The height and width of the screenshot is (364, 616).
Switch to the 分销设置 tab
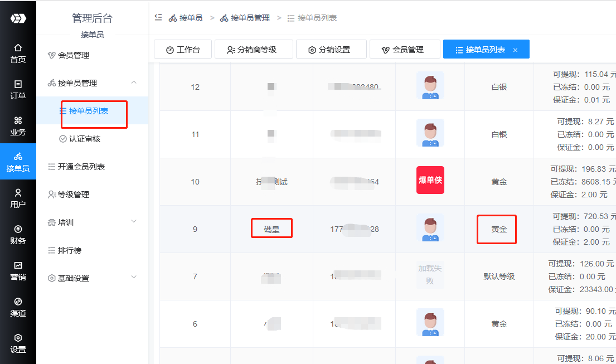(329, 50)
